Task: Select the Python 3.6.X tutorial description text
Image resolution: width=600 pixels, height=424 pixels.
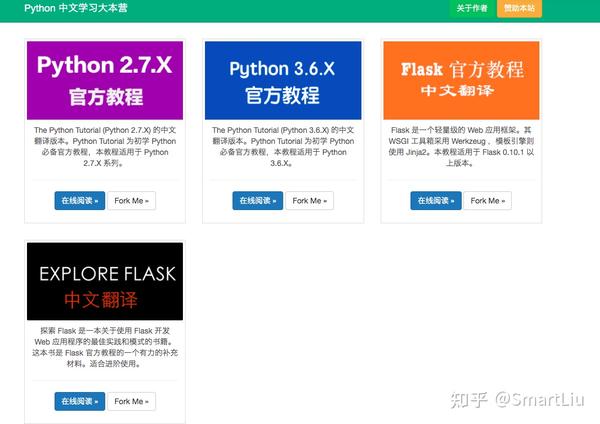Action: coord(283,147)
